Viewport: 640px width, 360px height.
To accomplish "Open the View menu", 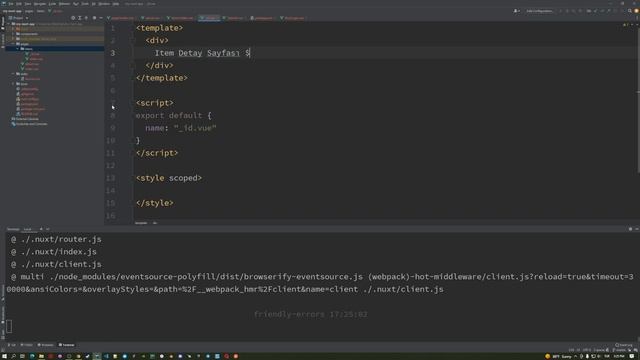I will tap(27, 4).
